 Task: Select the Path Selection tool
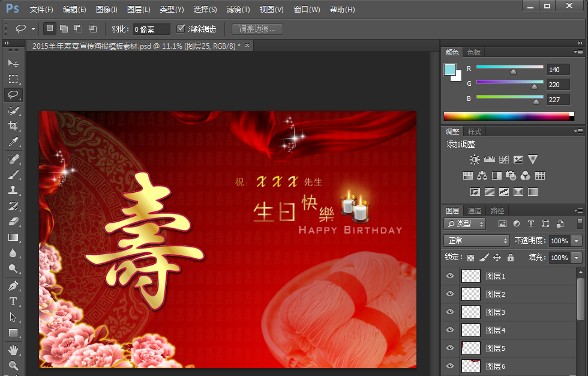pyautogui.click(x=13, y=317)
